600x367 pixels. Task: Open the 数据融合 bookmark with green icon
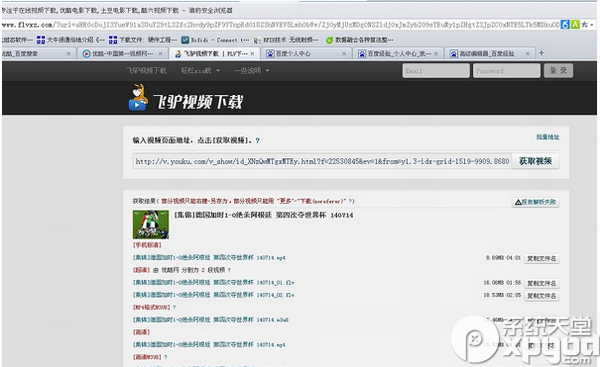click(359, 40)
